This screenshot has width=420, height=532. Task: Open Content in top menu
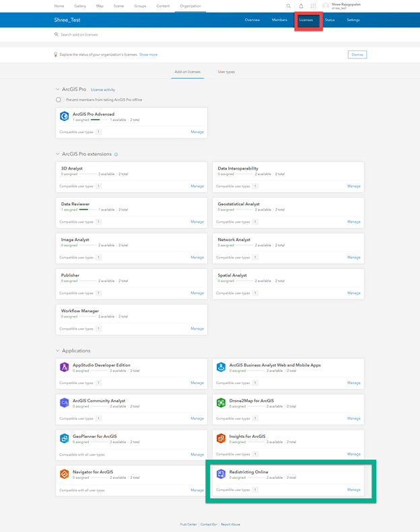(163, 6)
